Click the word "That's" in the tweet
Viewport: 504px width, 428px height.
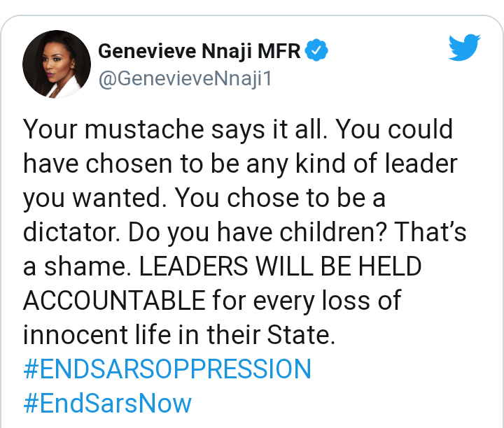430,231
